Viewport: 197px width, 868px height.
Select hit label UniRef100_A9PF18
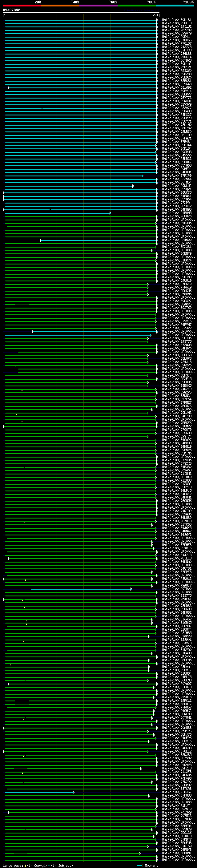coord(177,23)
